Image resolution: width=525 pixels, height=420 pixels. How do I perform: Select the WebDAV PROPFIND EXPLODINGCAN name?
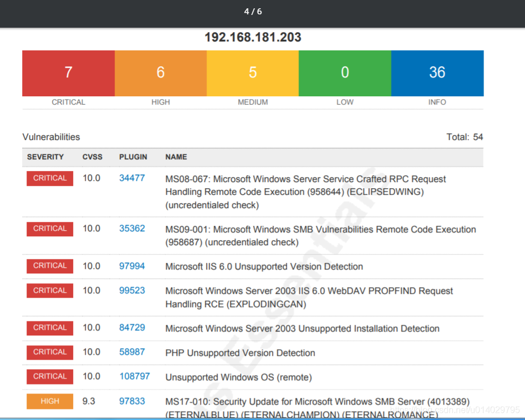click(309, 297)
